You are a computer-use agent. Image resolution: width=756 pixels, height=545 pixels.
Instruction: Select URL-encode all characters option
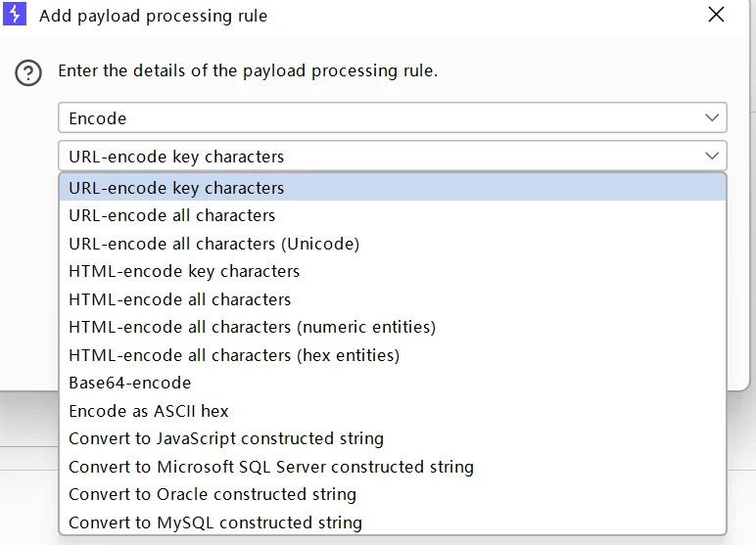172,215
